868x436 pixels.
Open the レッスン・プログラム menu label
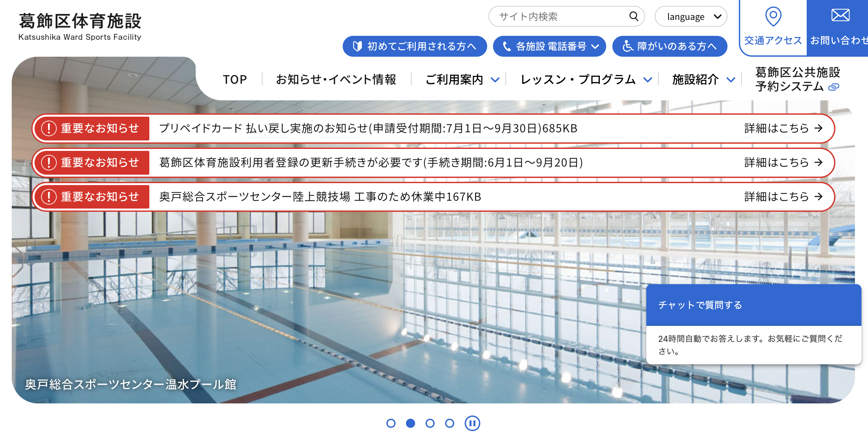[578, 80]
